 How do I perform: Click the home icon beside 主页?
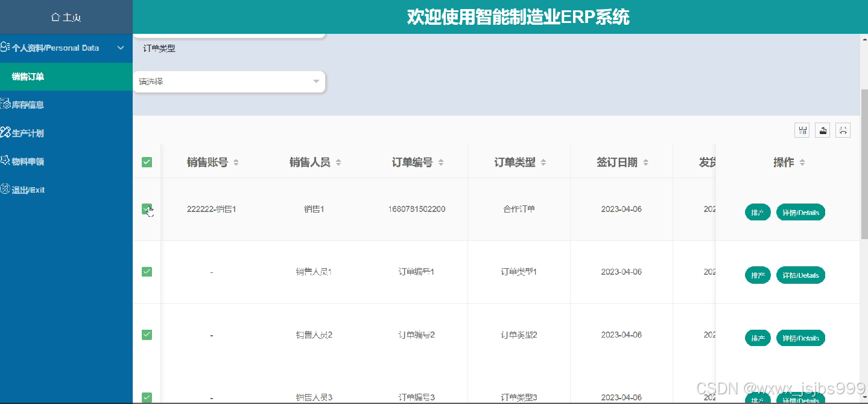point(55,18)
